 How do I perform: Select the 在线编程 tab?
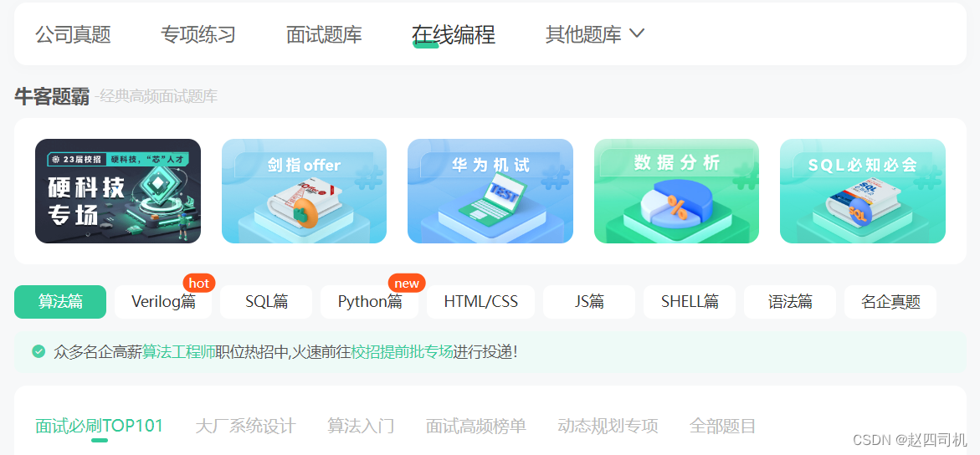453,34
